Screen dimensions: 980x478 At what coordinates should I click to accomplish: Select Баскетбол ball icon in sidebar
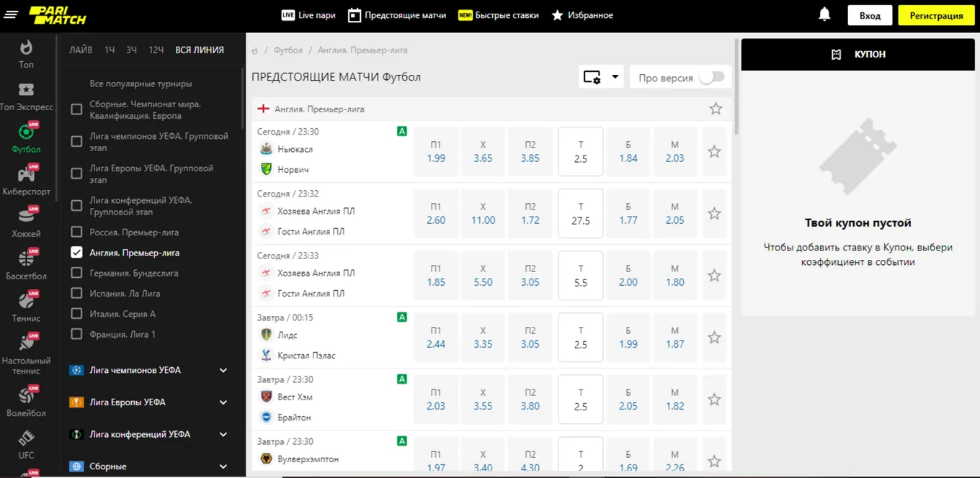tap(26, 258)
